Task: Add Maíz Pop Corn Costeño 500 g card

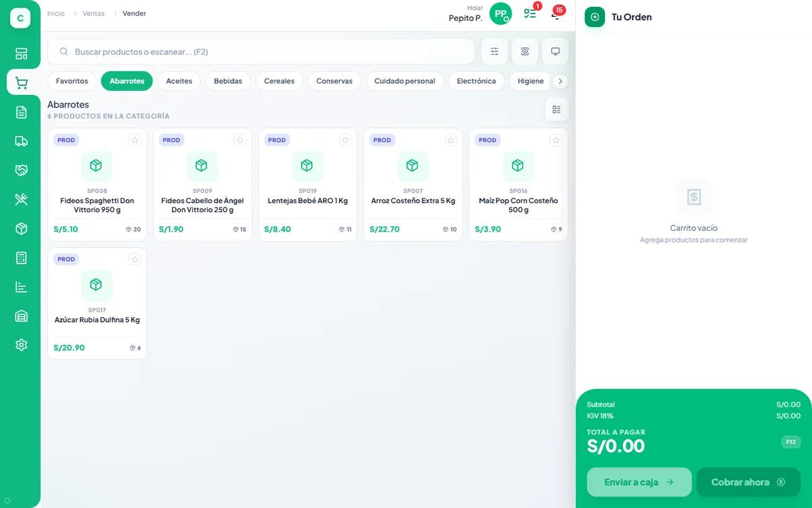Action: [518, 184]
